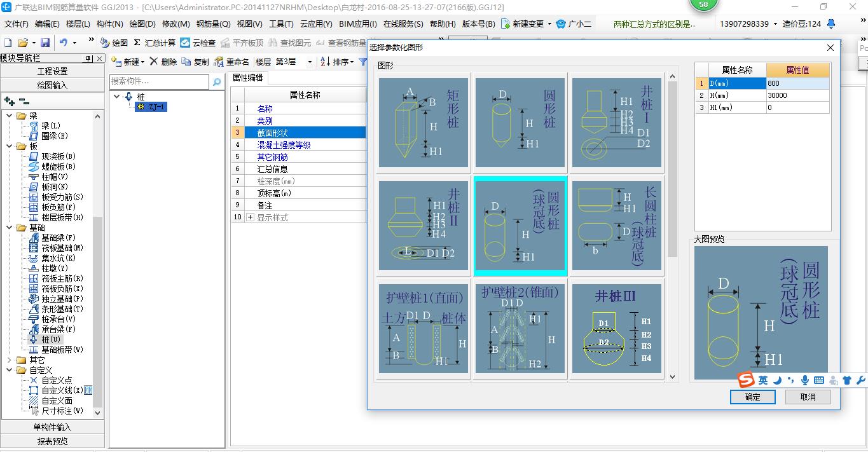This screenshot has width=868, height=452.
Task: Open the 工程设置 module
Action: click(52, 71)
